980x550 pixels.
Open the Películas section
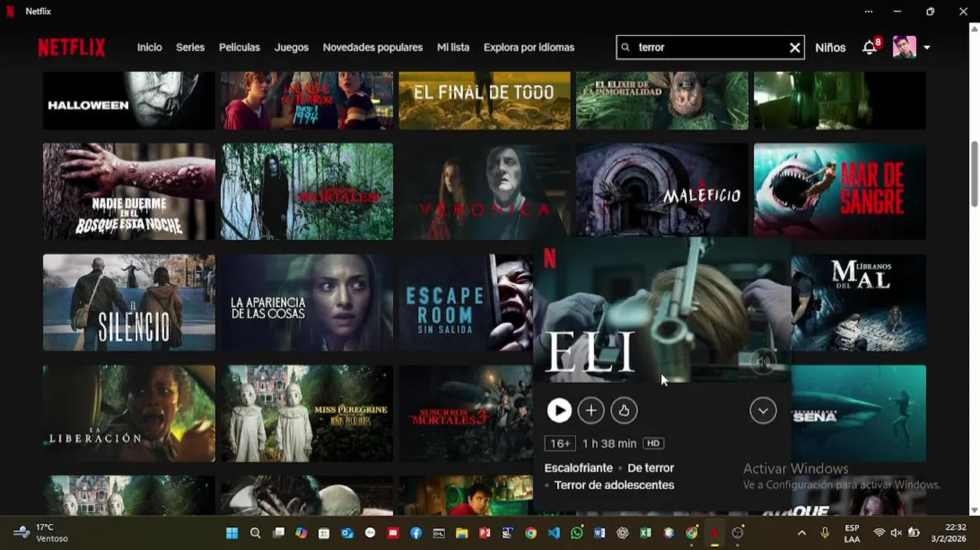point(240,47)
